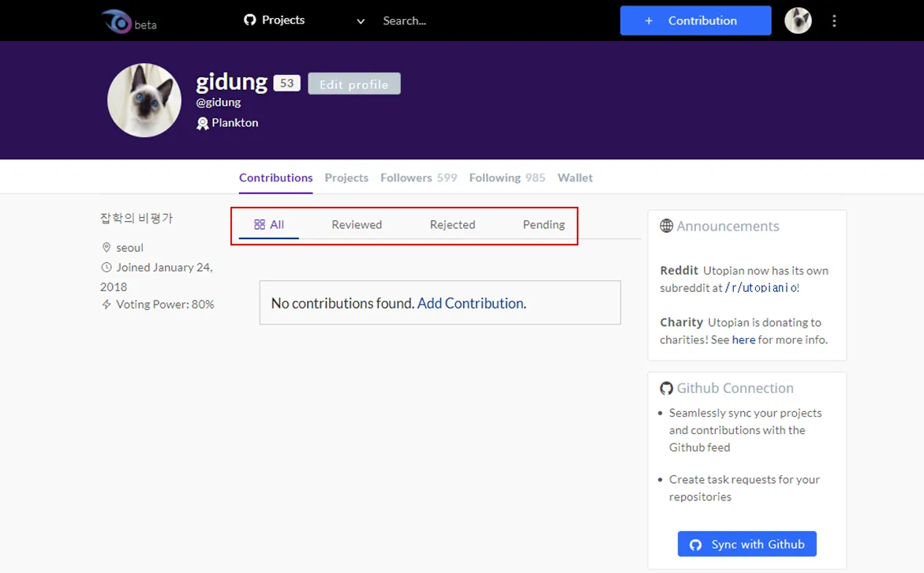924x573 pixels.
Task: Open the user avatar menu in navbar
Action: pyautogui.click(x=798, y=21)
